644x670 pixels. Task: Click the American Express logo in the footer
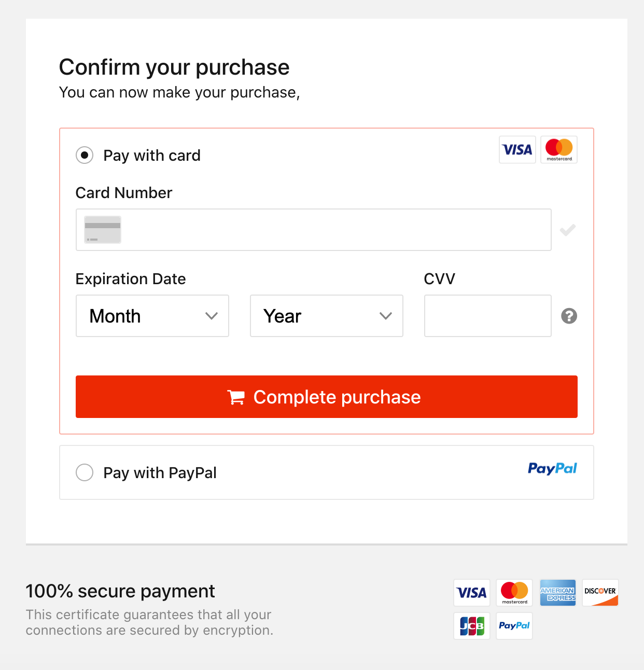[557, 593]
